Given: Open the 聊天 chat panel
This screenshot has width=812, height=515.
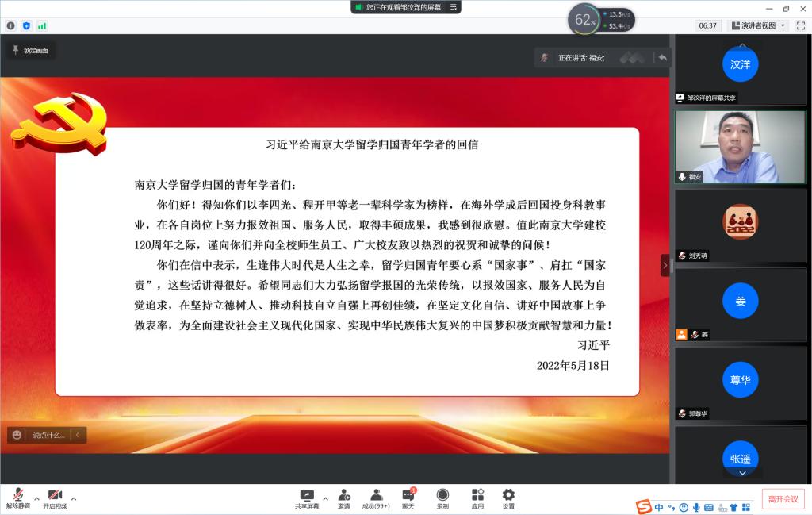Looking at the screenshot, I should (x=408, y=498).
